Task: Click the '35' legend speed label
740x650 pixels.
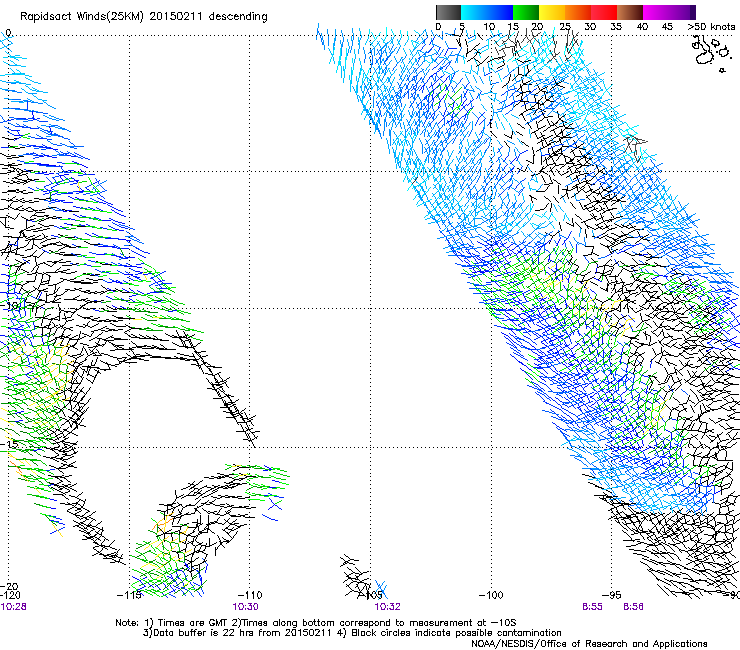Action: [616, 27]
